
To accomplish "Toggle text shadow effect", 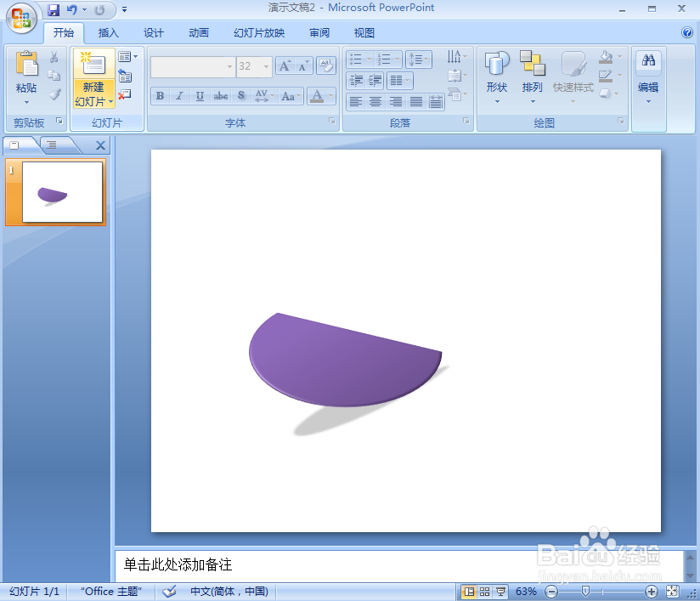I will [x=241, y=95].
